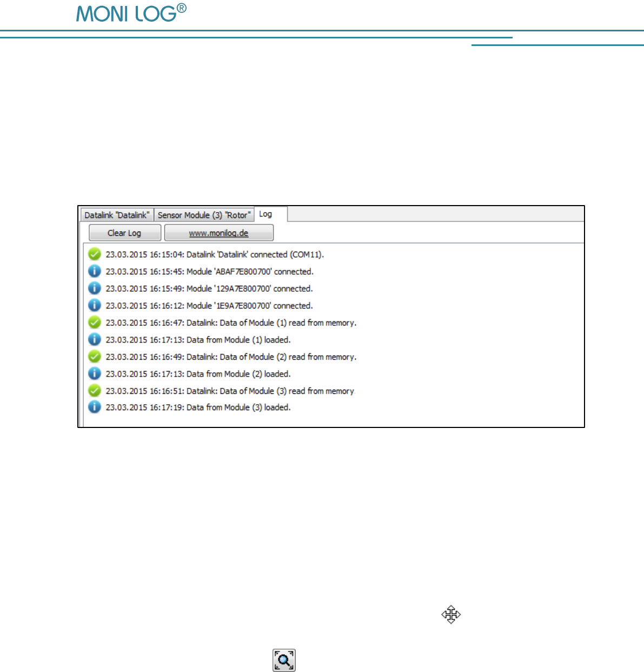Select line "Data from Module (1) loaded."

click(198, 340)
